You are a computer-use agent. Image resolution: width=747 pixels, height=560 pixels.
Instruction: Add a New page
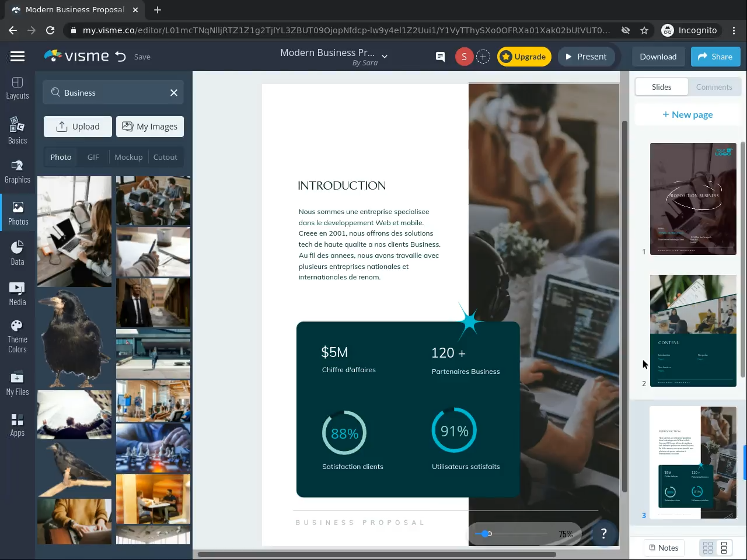(x=687, y=114)
